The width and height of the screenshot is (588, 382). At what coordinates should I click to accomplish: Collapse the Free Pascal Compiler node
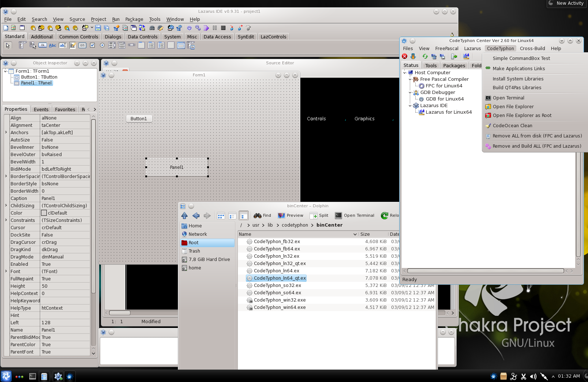(x=410, y=79)
